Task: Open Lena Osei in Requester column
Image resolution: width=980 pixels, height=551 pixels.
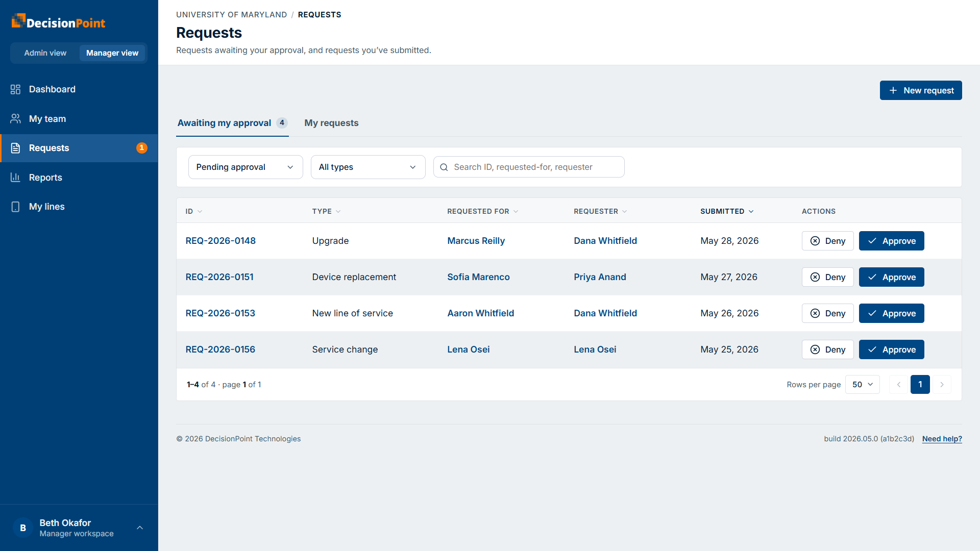Action: tap(595, 349)
